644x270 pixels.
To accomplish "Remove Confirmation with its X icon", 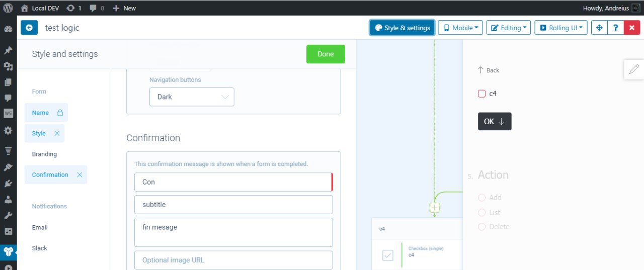I will pyautogui.click(x=79, y=174).
